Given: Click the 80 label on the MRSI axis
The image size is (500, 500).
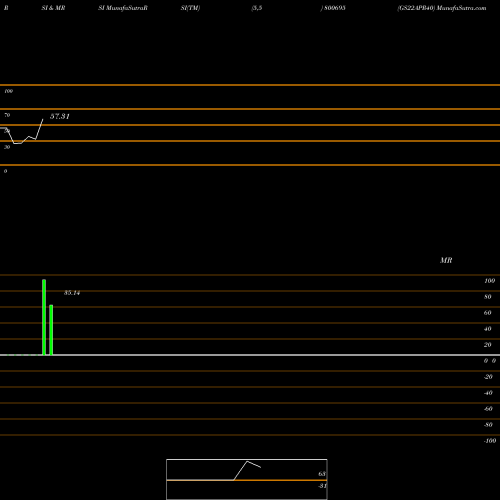Looking at the screenshot, I should pyautogui.click(x=488, y=297).
